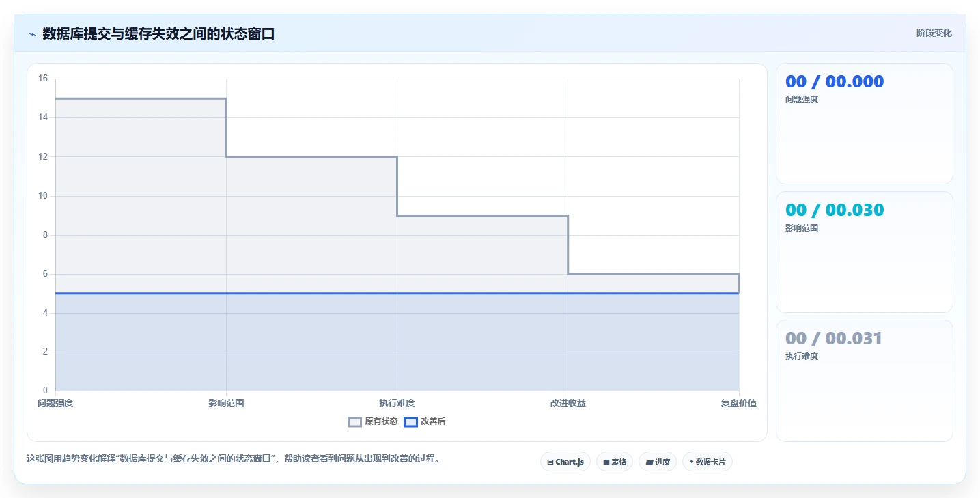
Task: Click the 执行难度 x-axis label
Action: (397, 403)
